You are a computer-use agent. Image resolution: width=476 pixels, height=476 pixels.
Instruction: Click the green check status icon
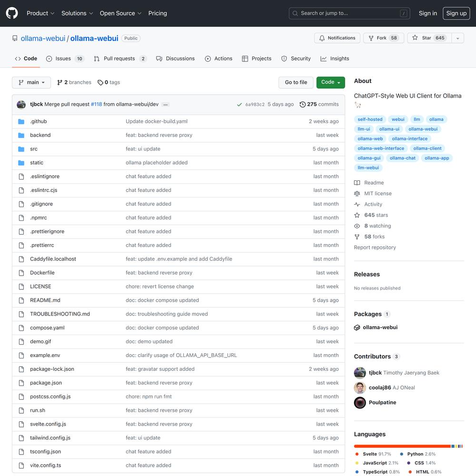coord(239,104)
